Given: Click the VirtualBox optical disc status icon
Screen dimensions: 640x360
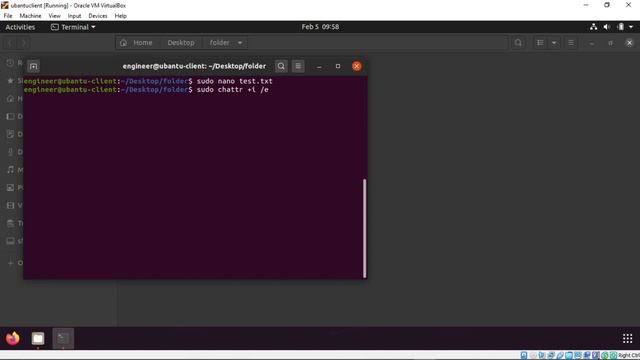Looking at the screenshot, I should point(533,356).
